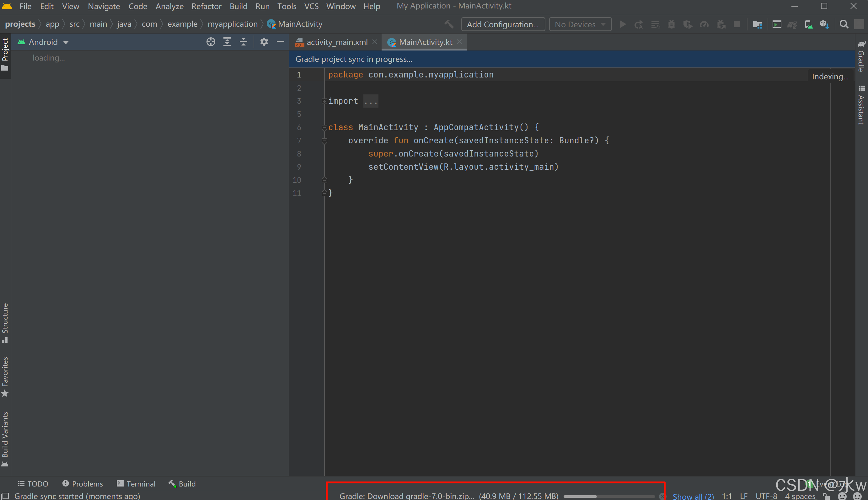Click the Add Configuration button
Viewport: 868px width, 500px height.
[x=502, y=24]
